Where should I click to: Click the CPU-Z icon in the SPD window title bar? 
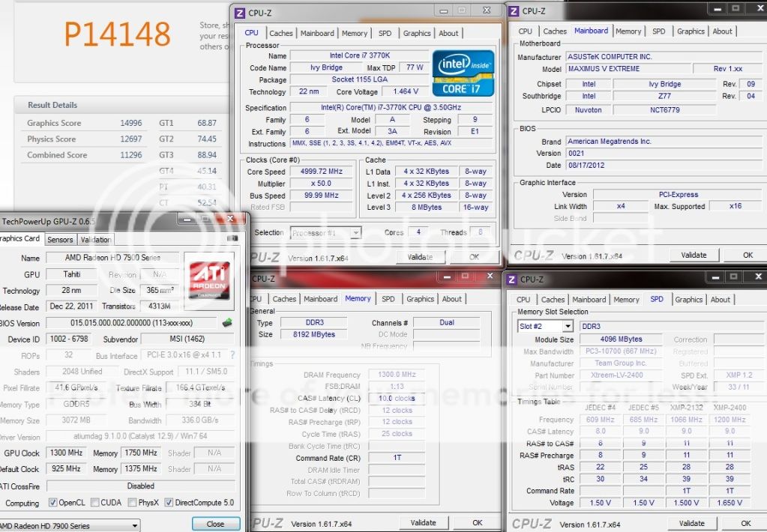coord(511,279)
